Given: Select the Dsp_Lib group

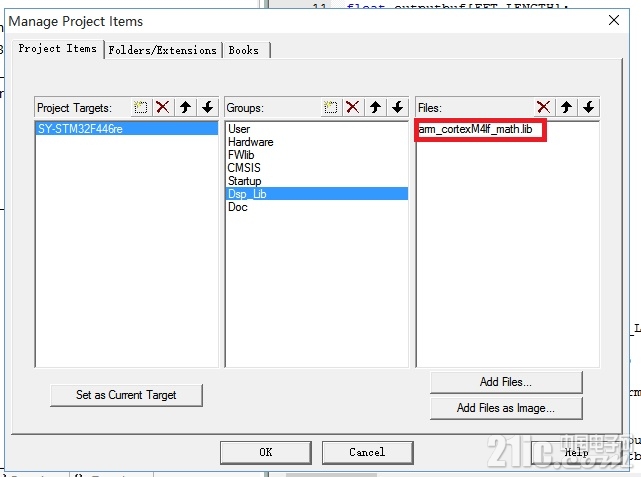Looking at the screenshot, I should pyautogui.click(x=316, y=194).
